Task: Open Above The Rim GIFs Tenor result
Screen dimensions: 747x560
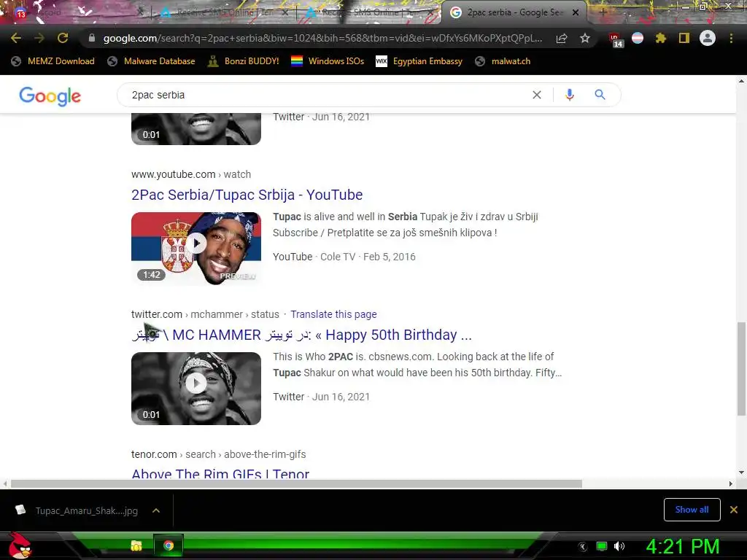Action: 220,474
